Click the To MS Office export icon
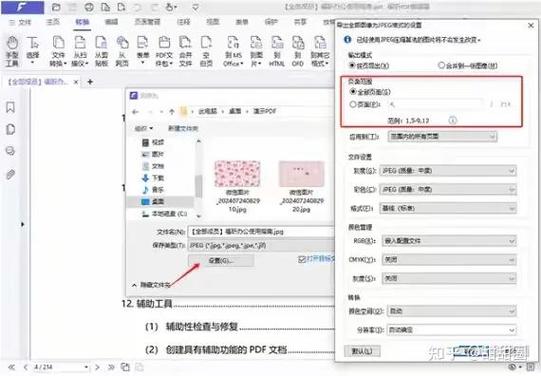Image resolution: width=541 pixels, height=376 pixels. [233, 51]
